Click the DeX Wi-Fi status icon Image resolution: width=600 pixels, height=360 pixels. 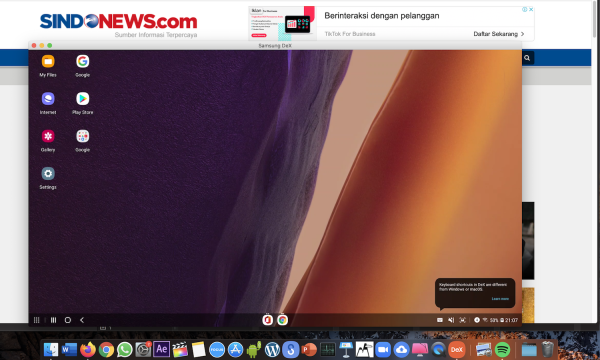point(485,320)
